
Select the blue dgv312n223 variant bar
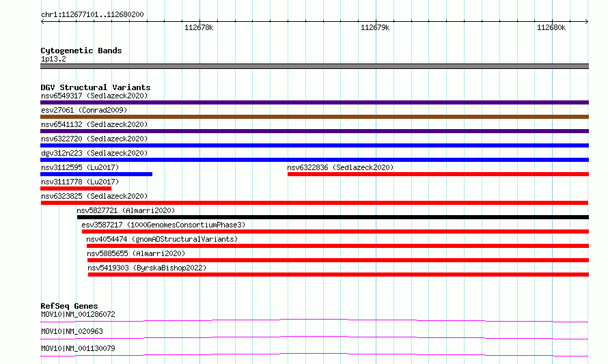click(x=314, y=160)
